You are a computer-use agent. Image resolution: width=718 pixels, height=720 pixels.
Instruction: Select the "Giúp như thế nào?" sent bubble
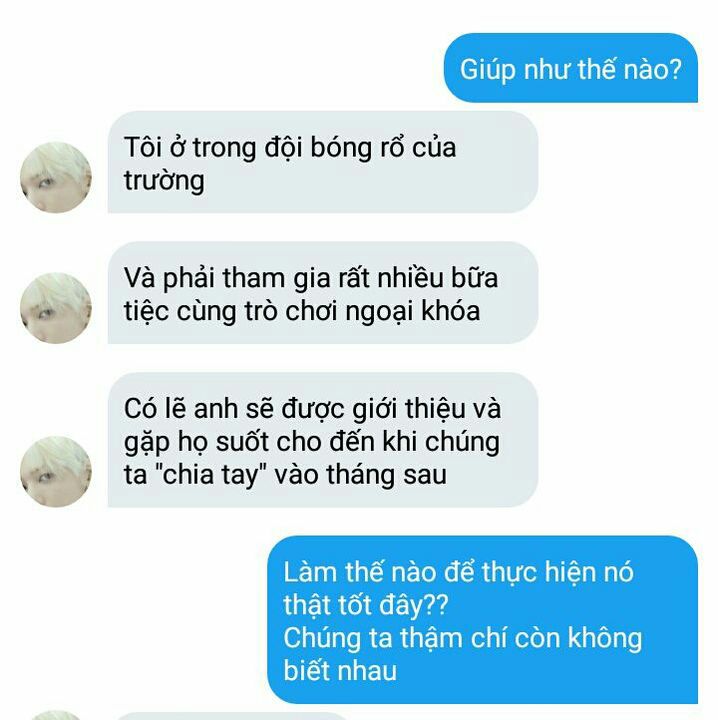pos(571,68)
